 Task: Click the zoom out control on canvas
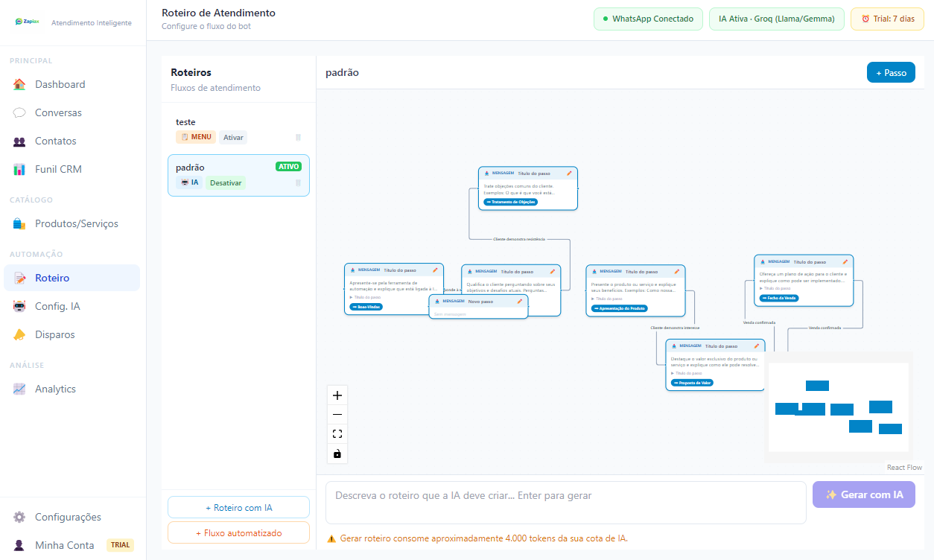(337, 415)
